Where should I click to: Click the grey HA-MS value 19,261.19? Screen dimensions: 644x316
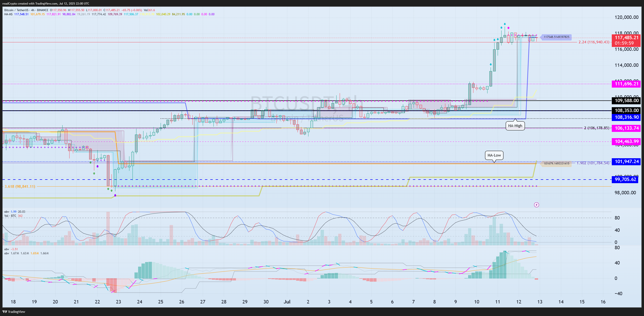tap(84, 14)
